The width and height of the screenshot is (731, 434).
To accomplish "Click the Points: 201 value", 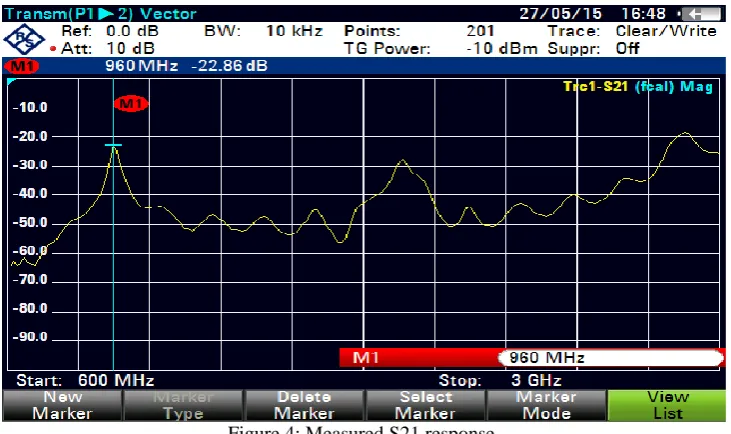I will tap(419, 31).
